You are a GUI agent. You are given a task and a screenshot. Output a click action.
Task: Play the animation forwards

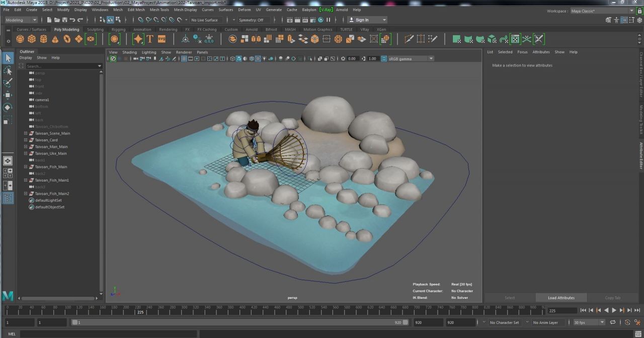coord(614,310)
